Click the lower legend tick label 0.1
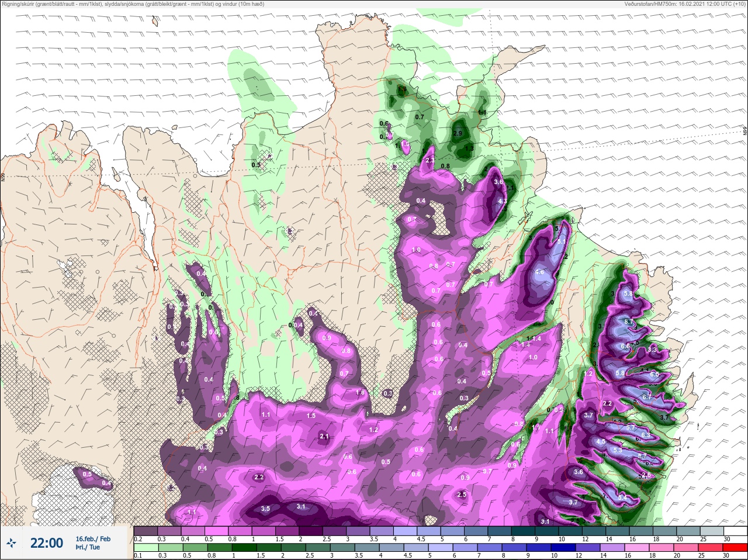The width and height of the screenshot is (748, 560). pyautogui.click(x=137, y=556)
